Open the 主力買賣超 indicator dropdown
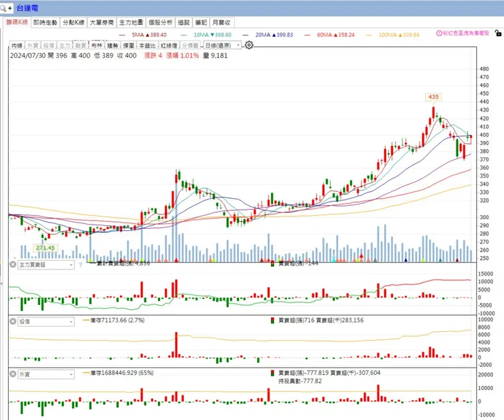The image size is (504, 420). coord(46,265)
